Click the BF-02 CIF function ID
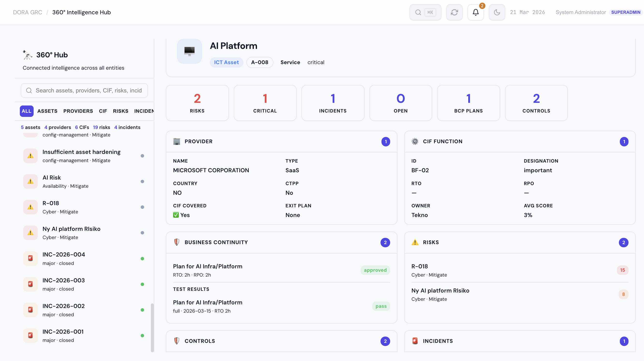The image size is (644, 361). (420, 170)
